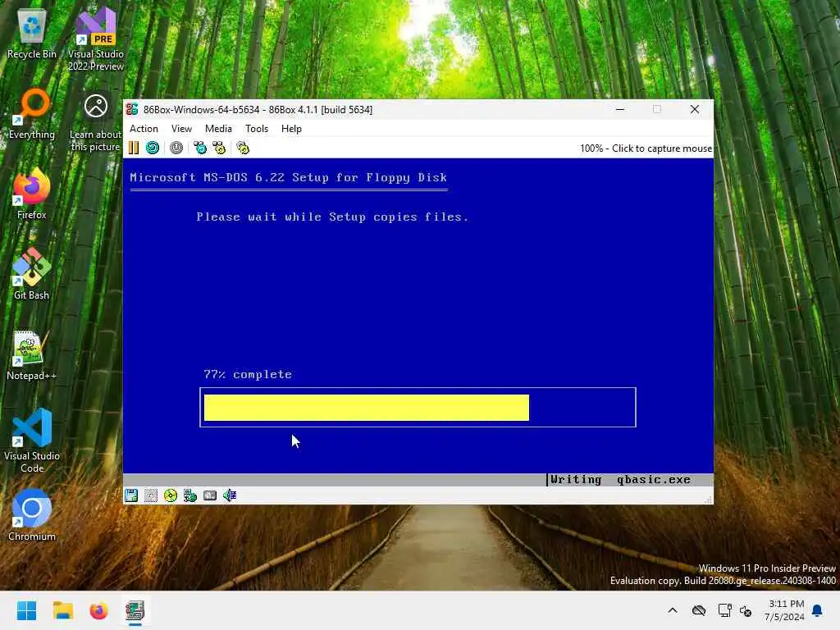
Task: Open notifications bell icon
Action: [818, 610]
